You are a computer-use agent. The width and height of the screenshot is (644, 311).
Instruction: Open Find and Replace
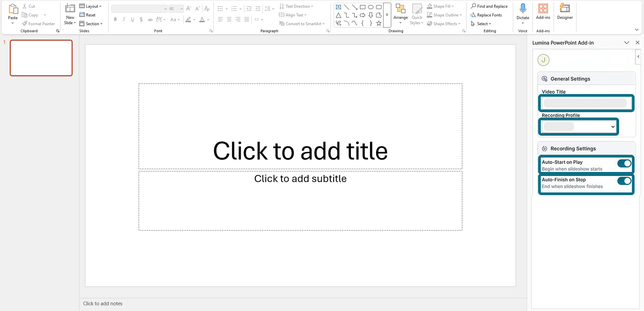489,6
